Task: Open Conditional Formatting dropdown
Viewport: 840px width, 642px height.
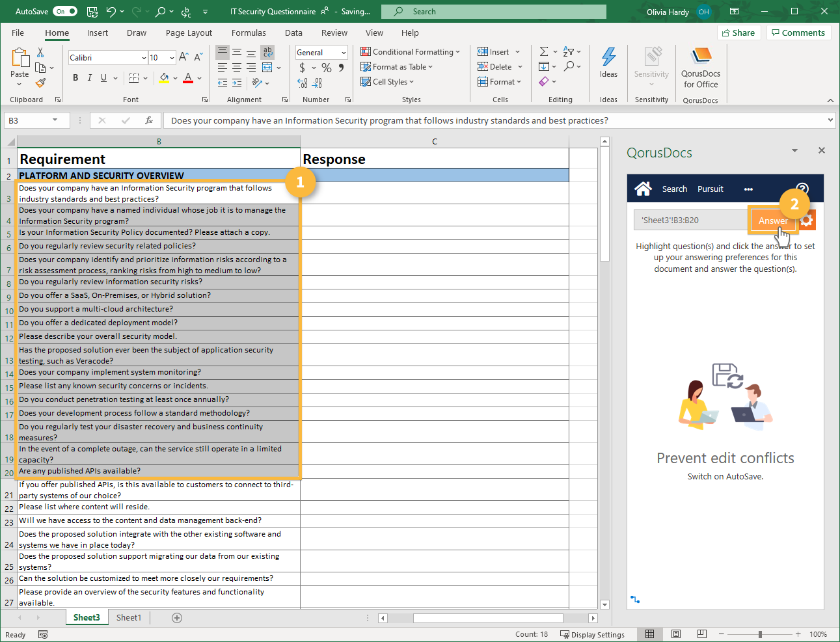Action: 410,52
